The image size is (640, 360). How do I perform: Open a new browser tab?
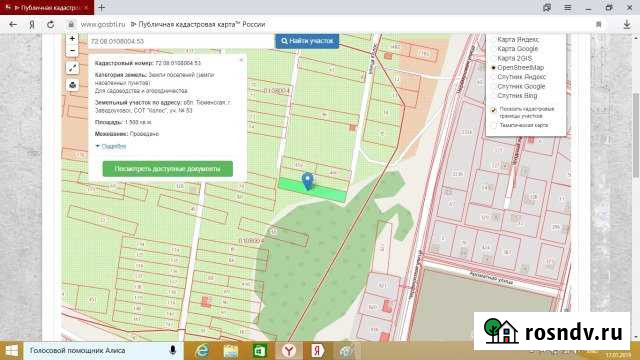(x=102, y=7)
